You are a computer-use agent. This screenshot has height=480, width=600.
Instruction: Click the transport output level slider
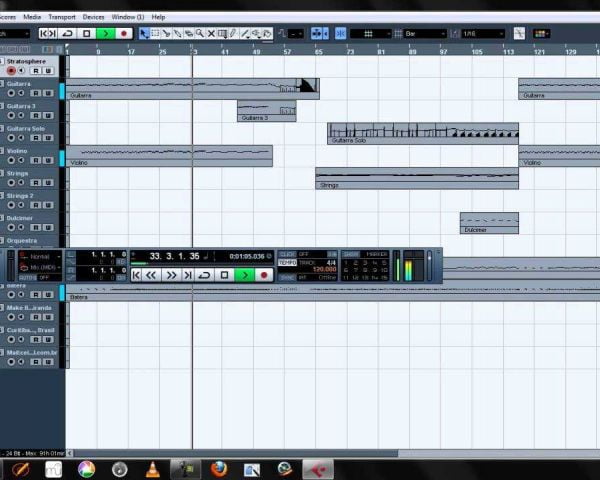tap(429, 266)
